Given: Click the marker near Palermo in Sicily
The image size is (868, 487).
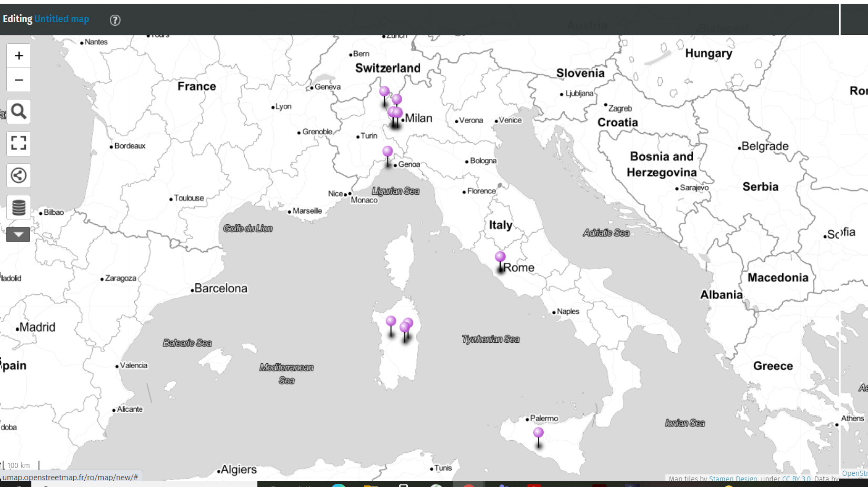Looking at the screenshot, I should pyautogui.click(x=537, y=432).
